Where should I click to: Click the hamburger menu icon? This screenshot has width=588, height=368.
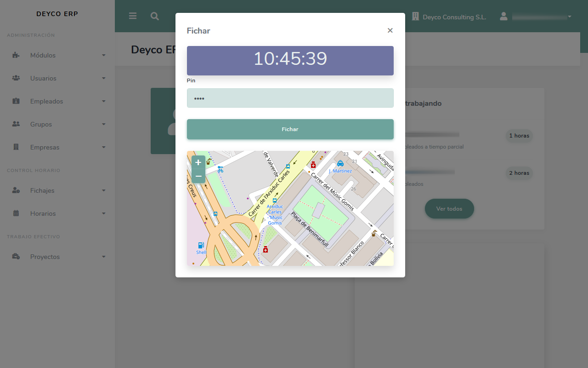(133, 16)
